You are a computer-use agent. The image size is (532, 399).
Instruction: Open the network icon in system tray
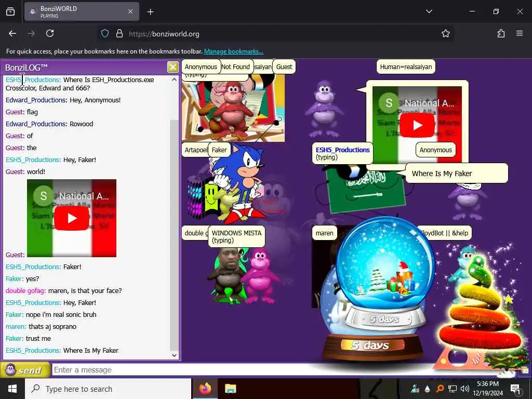(x=453, y=389)
